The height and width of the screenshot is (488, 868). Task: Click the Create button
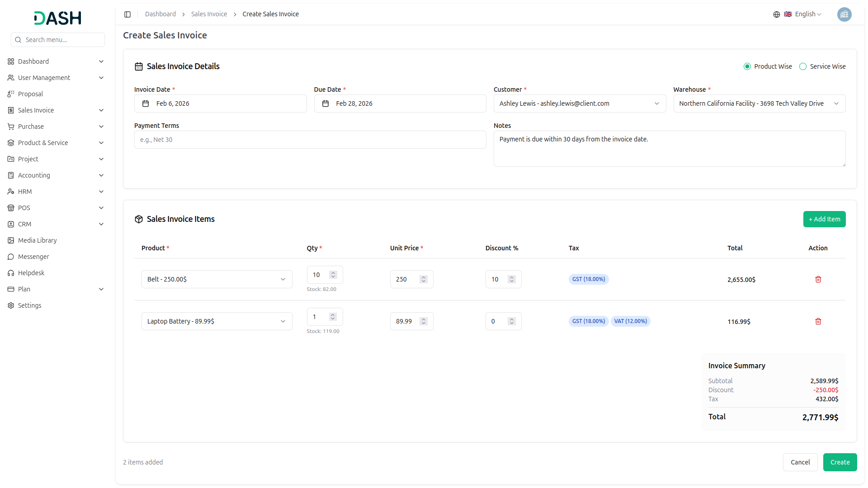point(840,462)
